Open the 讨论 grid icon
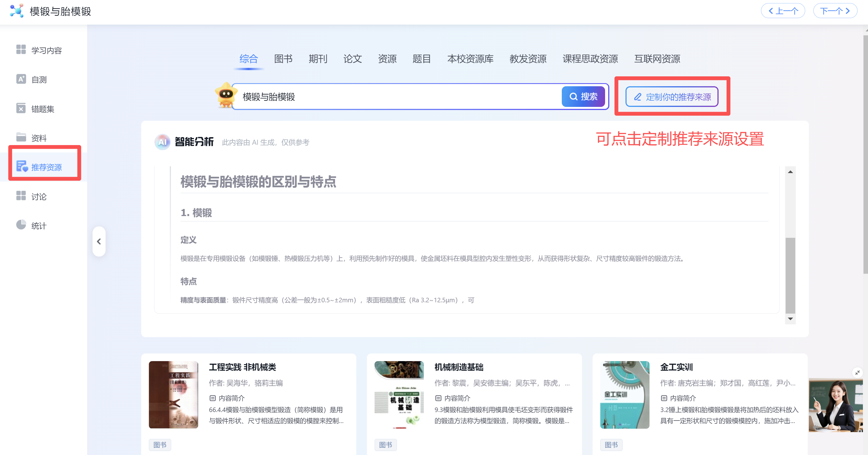This screenshot has height=455, width=868. [21, 196]
